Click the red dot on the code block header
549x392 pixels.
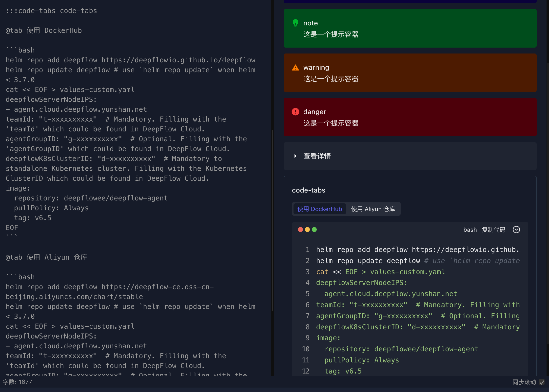[x=300, y=230]
